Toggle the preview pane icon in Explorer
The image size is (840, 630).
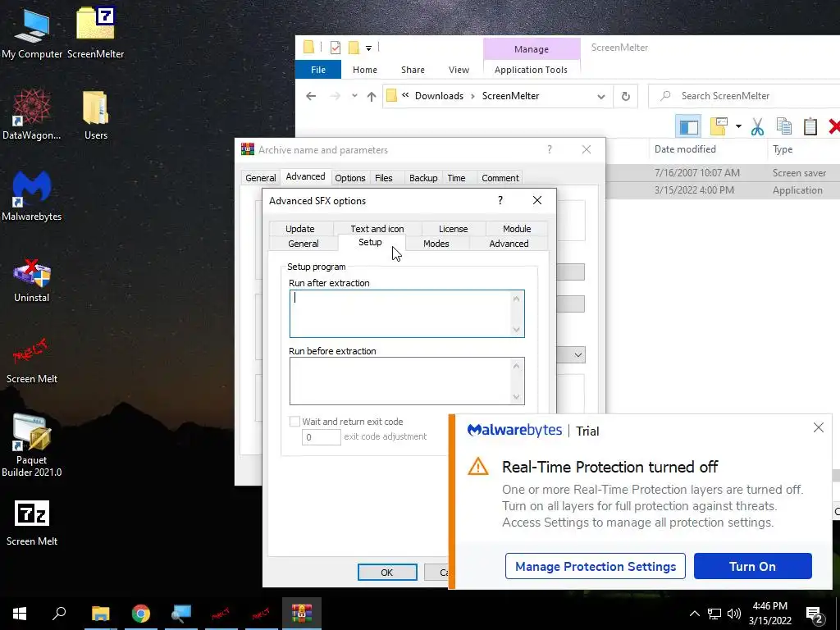689,126
